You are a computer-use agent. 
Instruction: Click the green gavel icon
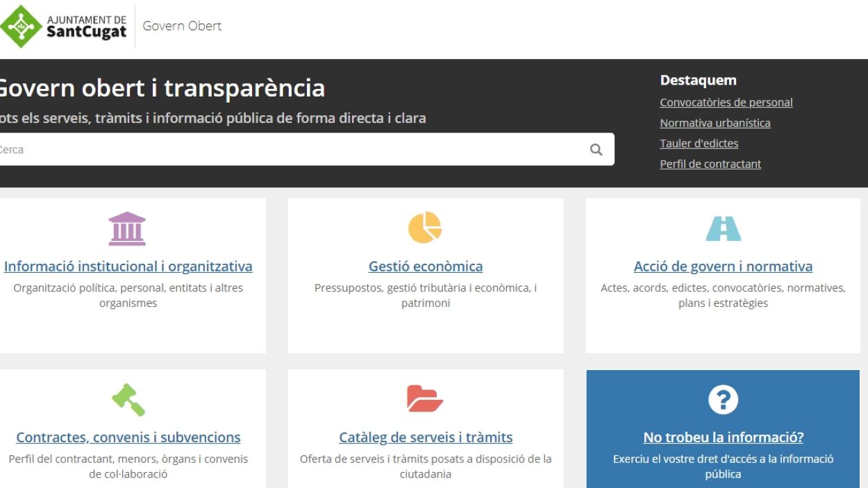(128, 399)
